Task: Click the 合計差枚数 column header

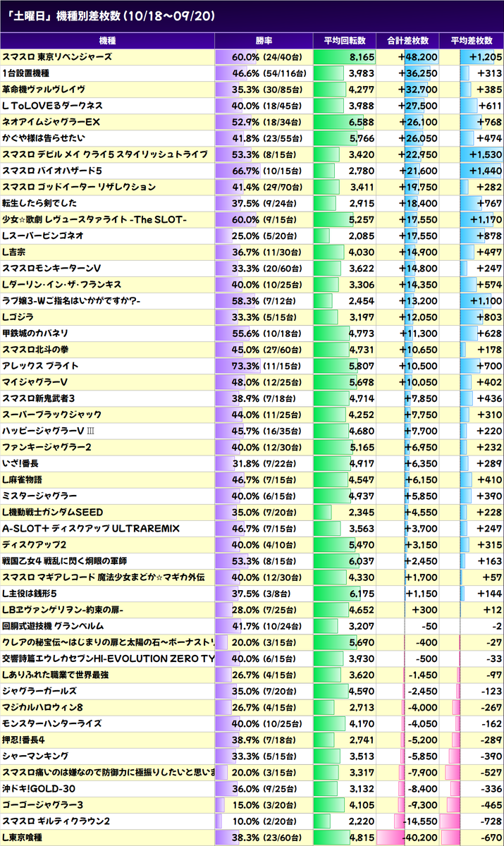Action: 409,40
